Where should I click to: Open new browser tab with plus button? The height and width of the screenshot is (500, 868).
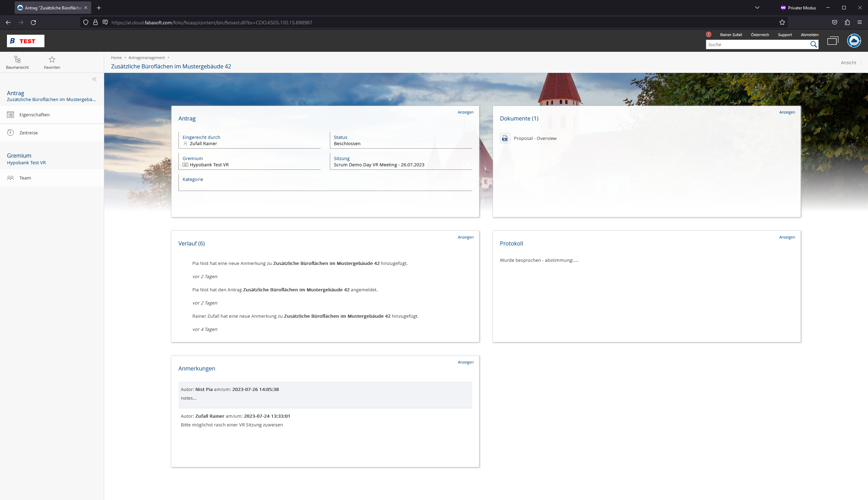point(99,8)
